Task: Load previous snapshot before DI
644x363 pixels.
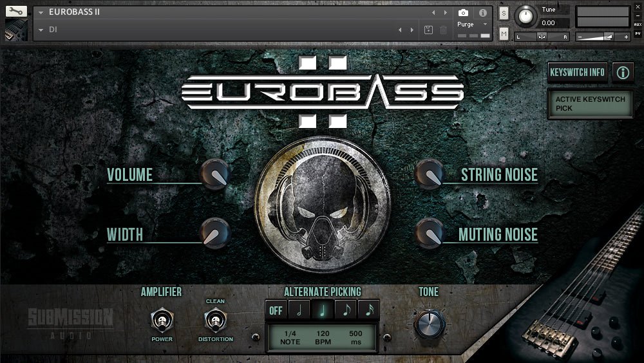Action: pos(400,30)
